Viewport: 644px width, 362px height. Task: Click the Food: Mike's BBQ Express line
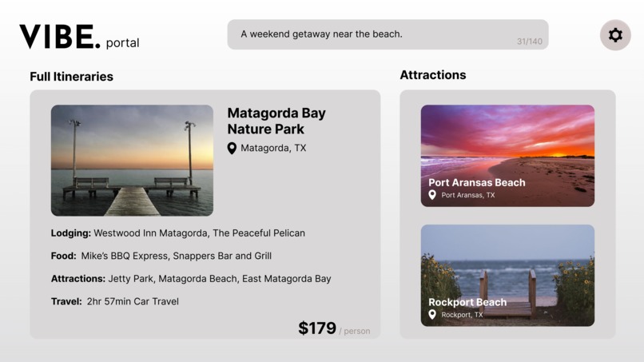[161, 256]
